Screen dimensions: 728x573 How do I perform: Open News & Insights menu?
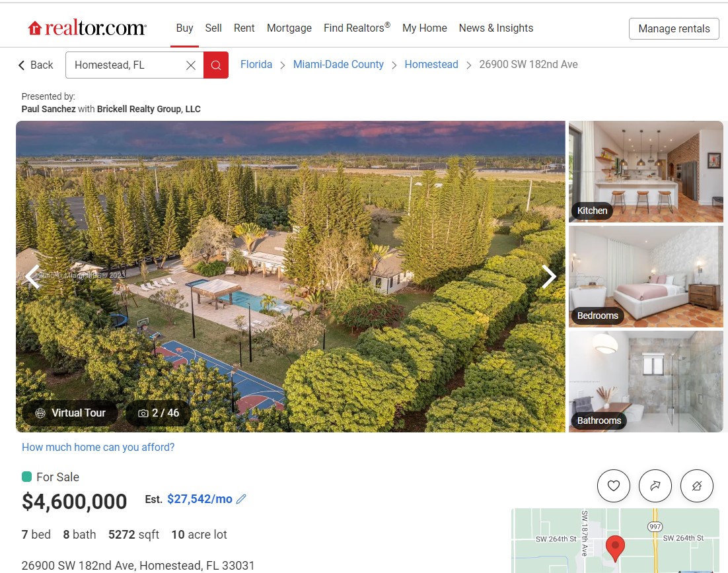click(x=496, y=28)
